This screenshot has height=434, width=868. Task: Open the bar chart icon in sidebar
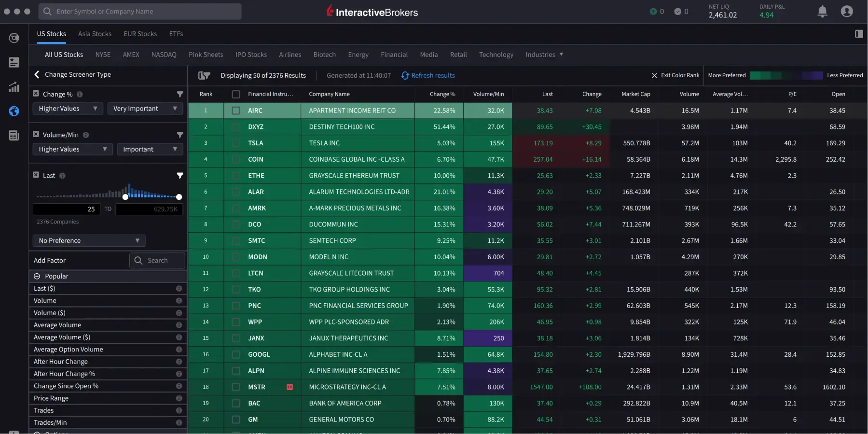(14, 87)
